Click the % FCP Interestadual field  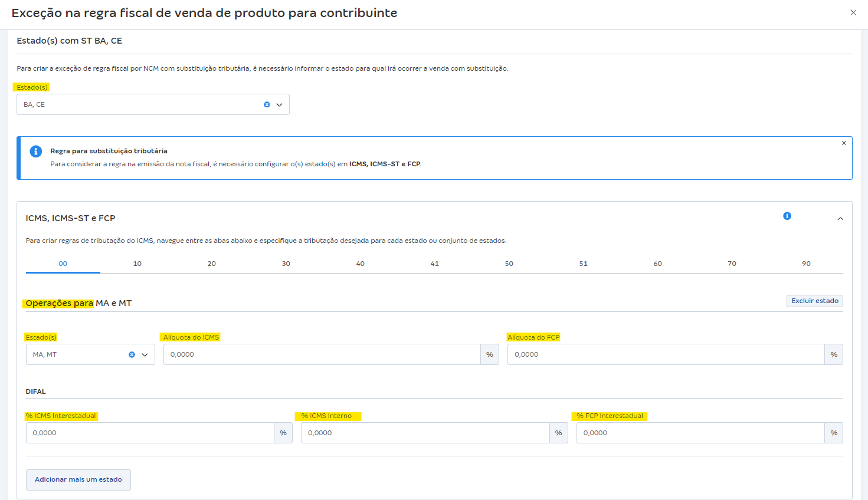(700, 433)
